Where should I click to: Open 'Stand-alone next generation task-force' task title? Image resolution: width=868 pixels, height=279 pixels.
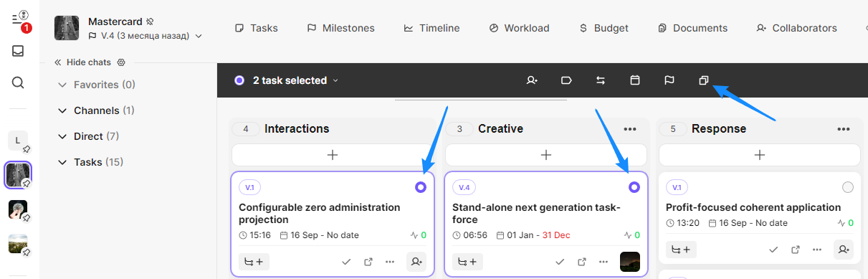pyautogui.click(x=536, y=214)
